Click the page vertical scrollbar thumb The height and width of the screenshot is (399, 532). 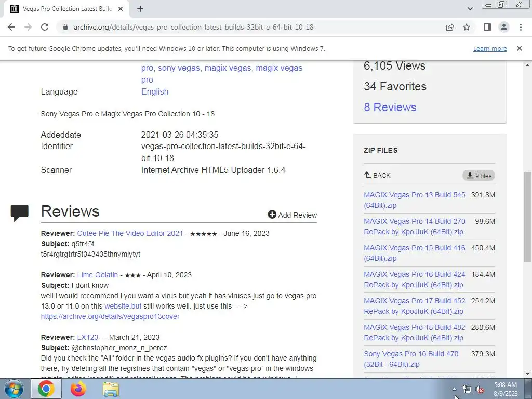(x=528, y=217)
